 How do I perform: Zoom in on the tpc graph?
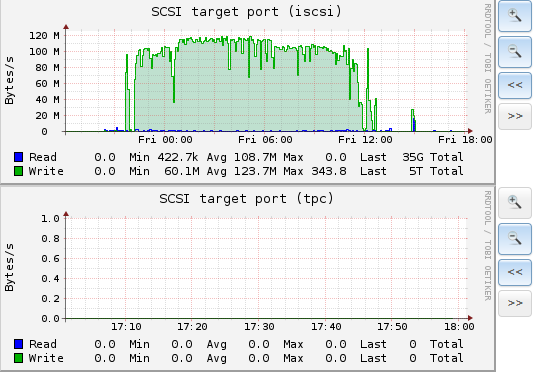tap(515, 203)
